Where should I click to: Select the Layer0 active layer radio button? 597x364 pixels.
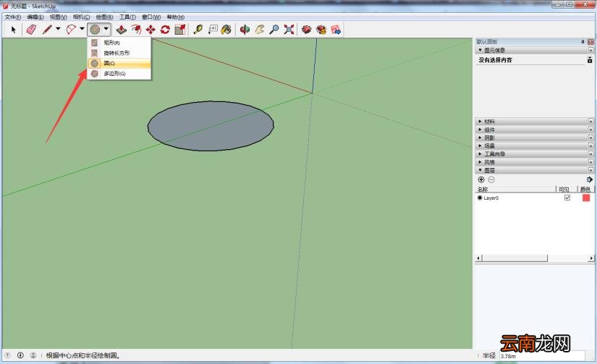(480, 198)
